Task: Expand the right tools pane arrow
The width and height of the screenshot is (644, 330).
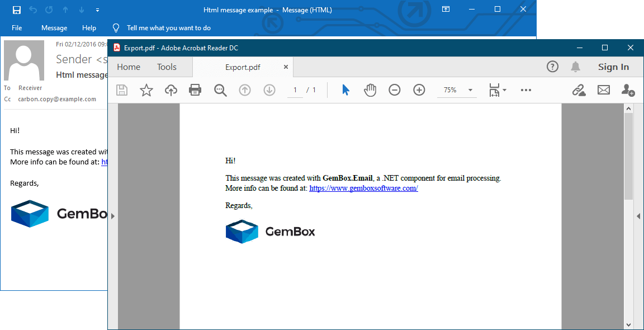Action: point(638,216)
